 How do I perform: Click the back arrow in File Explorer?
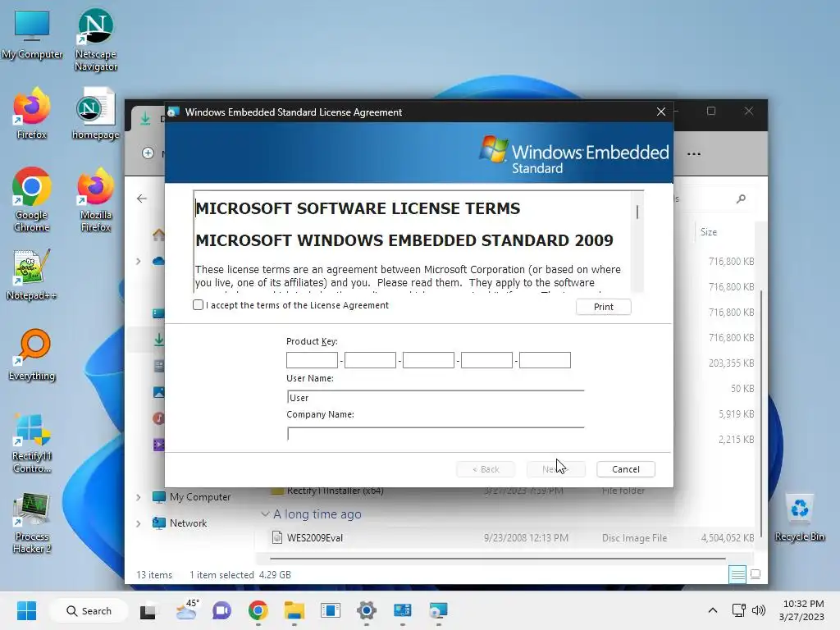pyautogui.click(x=141, y=199)
